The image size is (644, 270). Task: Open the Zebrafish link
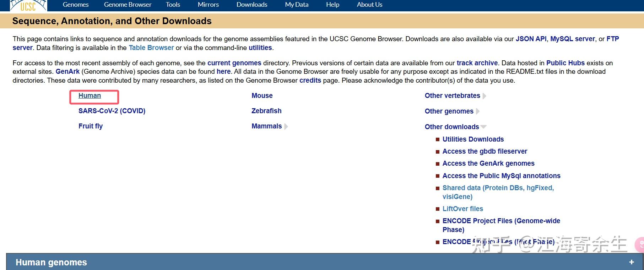(x=266, y=111)
